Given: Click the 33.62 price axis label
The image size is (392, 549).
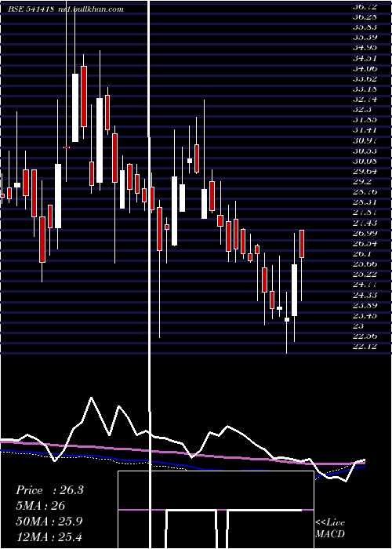Looking at the screenshot, I should coord(365,78).
